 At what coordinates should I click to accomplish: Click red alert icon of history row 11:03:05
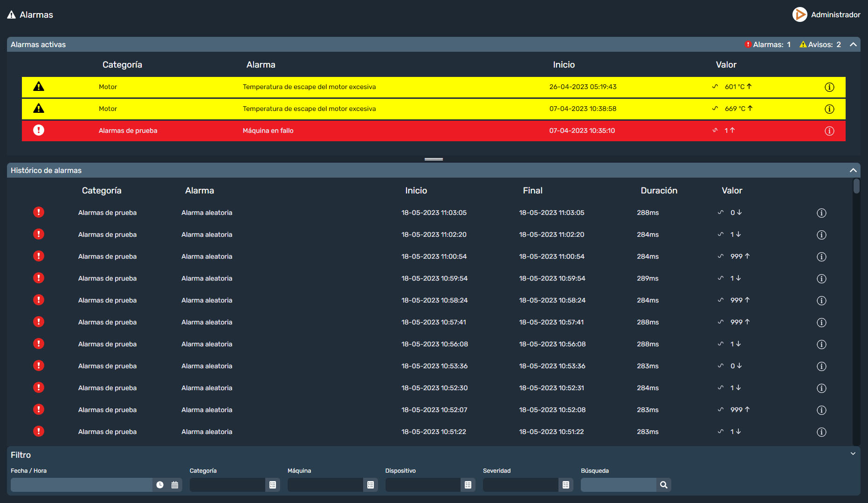[x=39, y=212]
